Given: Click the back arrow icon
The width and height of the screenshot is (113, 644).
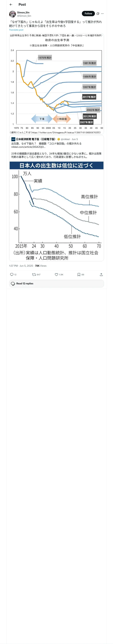Looking at the screenshot, I should 11,5.
